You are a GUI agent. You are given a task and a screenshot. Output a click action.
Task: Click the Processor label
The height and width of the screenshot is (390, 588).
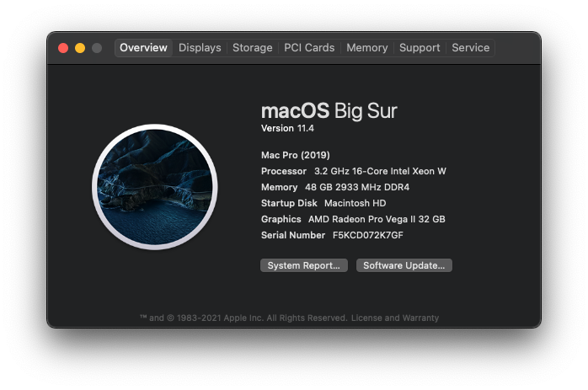[x=284, y=171]
